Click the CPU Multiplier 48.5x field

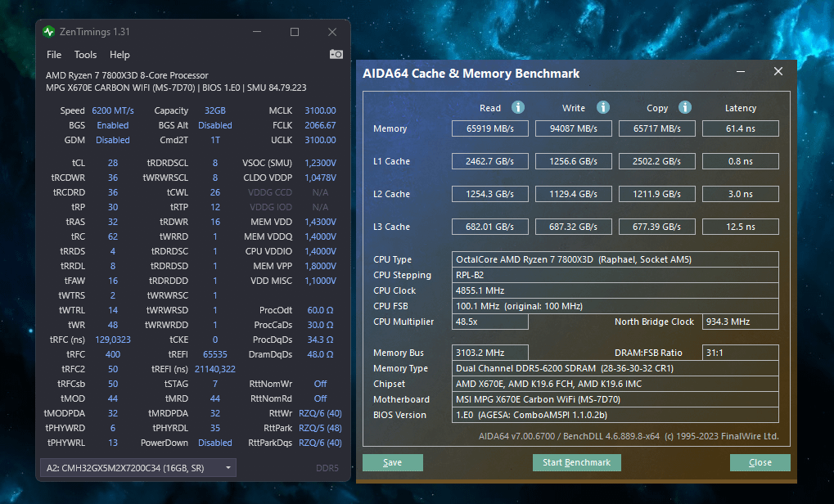[x=490, y=322]
